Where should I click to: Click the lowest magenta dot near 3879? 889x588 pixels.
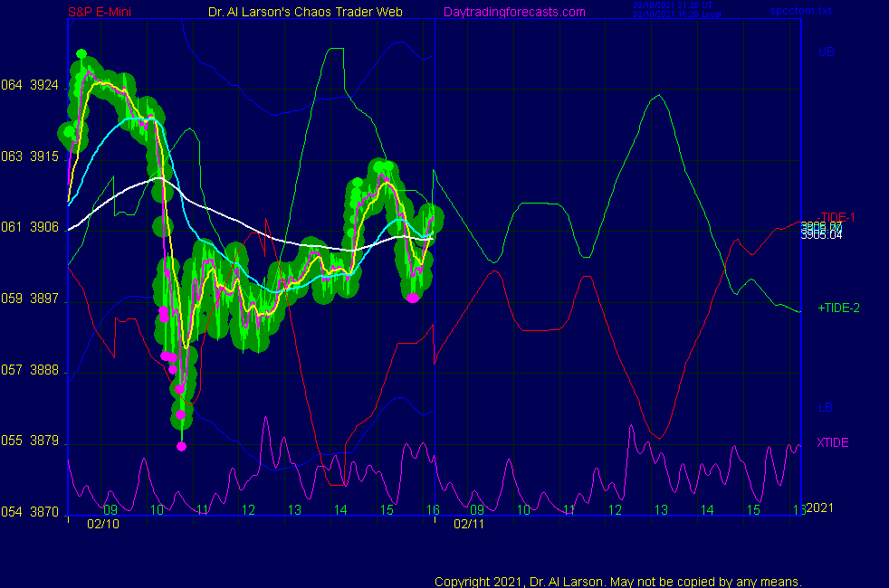coord(181,446)
